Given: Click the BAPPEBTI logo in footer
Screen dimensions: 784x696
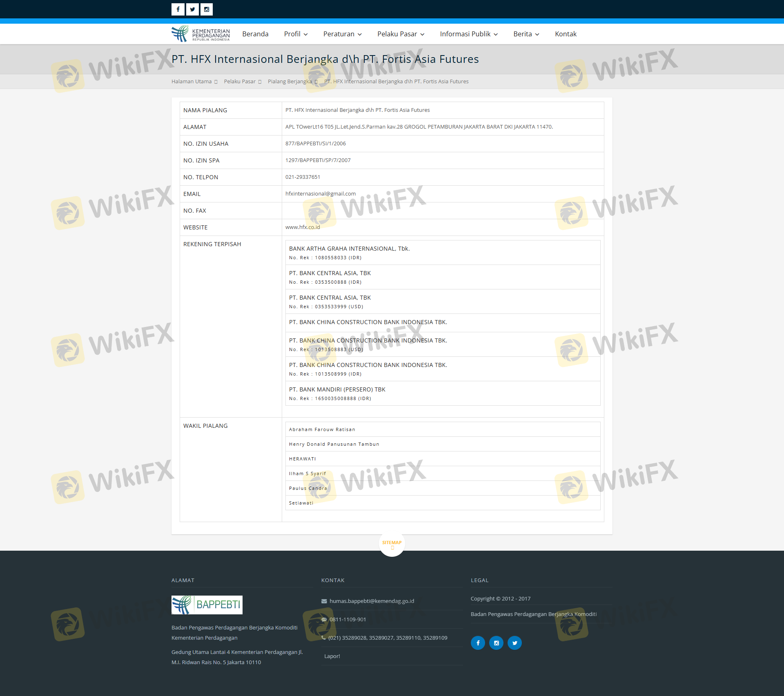Looking at the screenshot, I should click(x=207, y=605).
